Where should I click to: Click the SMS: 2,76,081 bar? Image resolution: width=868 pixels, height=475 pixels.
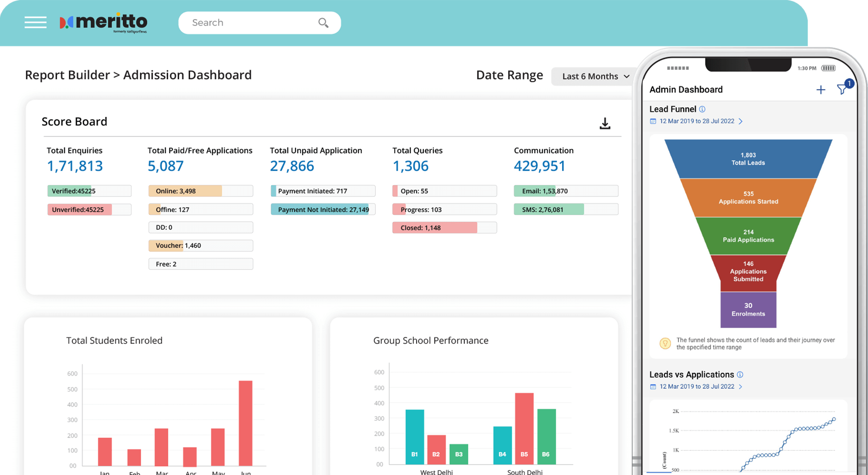(x=566, y=210)
